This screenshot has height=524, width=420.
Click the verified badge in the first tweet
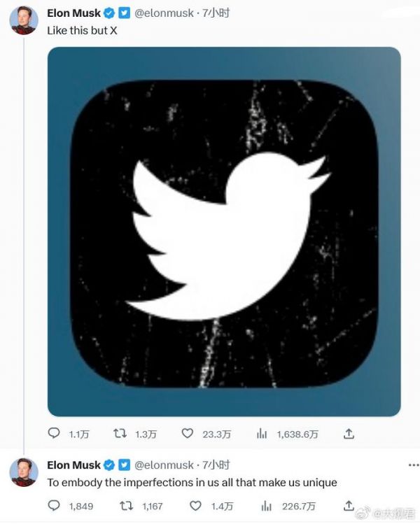tap(108, 13)
